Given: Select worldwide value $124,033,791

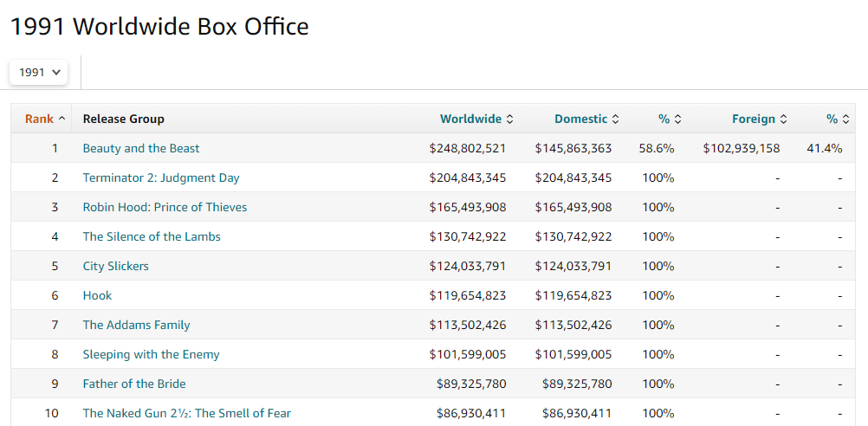Looking at the screenshot, I should click(x=468, y=266).
